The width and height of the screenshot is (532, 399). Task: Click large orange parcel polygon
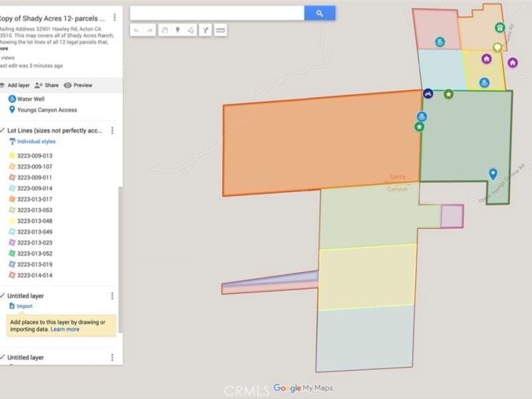tap(323, 142)
